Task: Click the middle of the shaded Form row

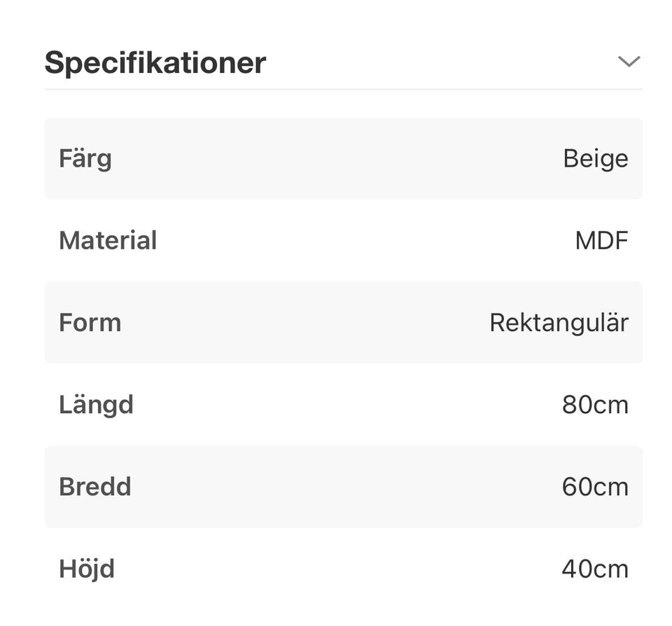Action: click(343, 322)
